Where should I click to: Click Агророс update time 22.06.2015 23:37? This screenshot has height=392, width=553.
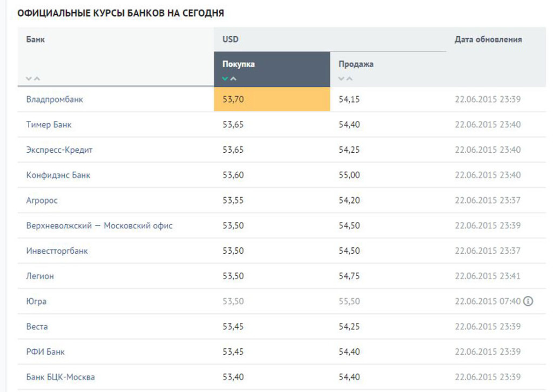click(488, 200)
